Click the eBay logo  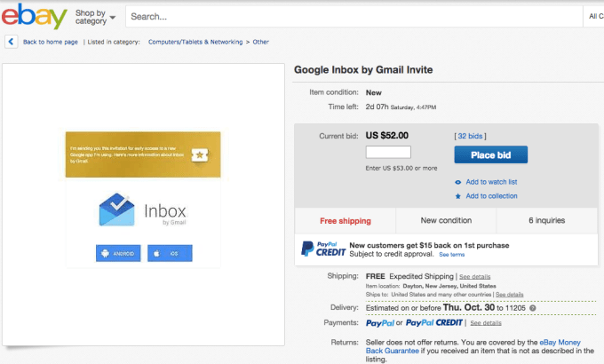(35, 16)
